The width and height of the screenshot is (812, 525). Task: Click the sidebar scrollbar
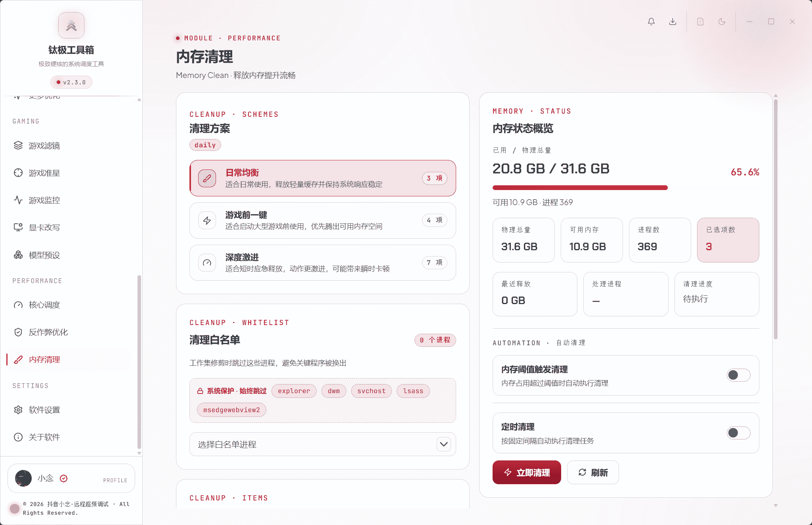139,362
